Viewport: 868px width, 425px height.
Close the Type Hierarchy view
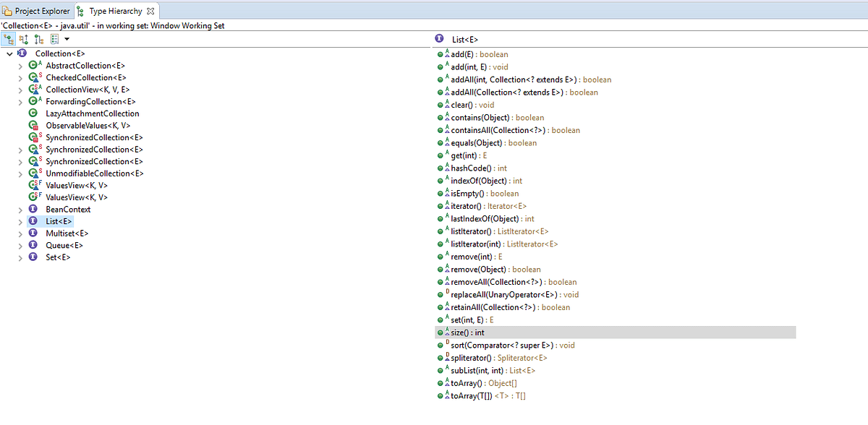click(x=150, y=11)
